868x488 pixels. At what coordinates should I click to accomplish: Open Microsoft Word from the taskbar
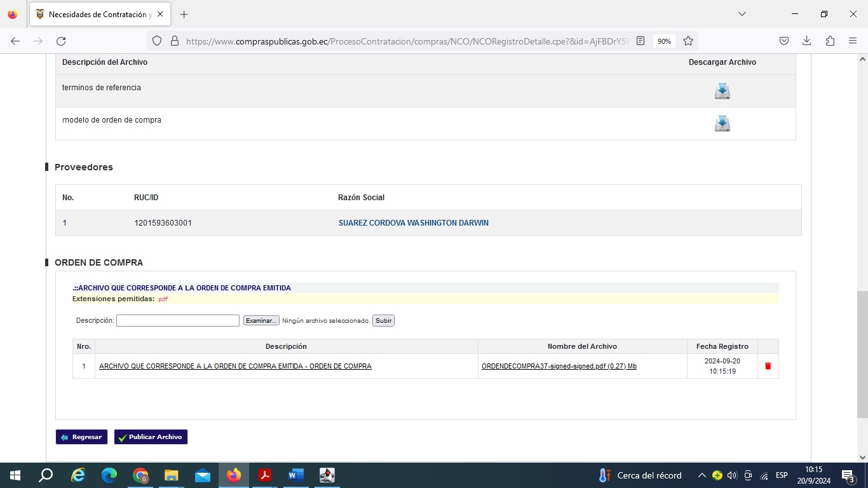coord(296,475)
